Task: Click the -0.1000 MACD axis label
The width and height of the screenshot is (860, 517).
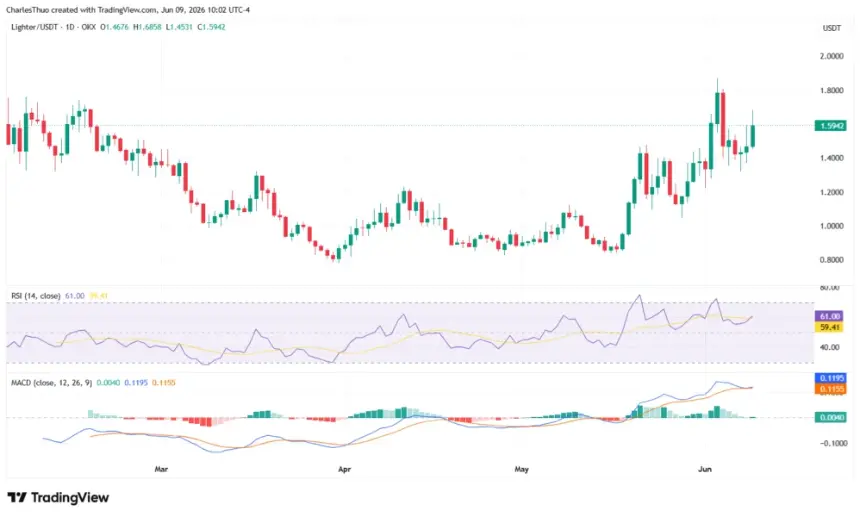Action: click(833, 444)
